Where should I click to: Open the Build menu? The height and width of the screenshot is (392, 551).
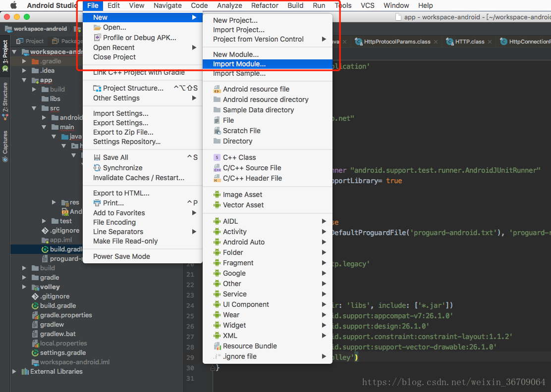[295, 5]
